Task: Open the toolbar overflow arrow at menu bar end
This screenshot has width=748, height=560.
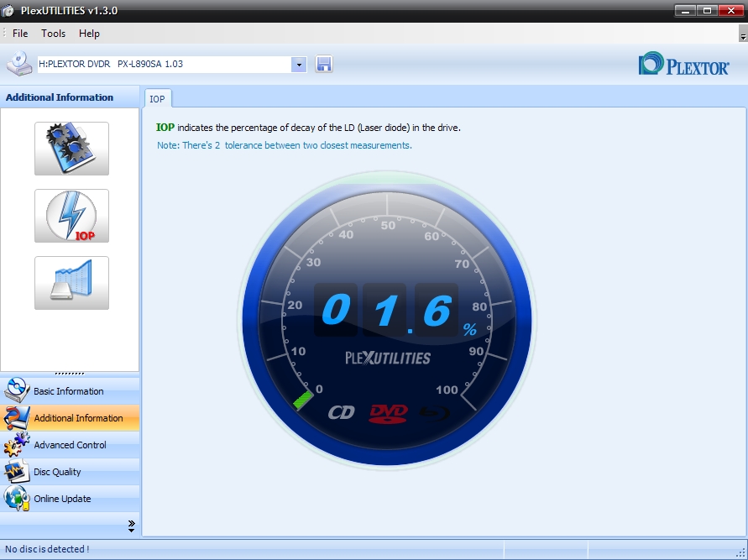Action: coord(743,34)
